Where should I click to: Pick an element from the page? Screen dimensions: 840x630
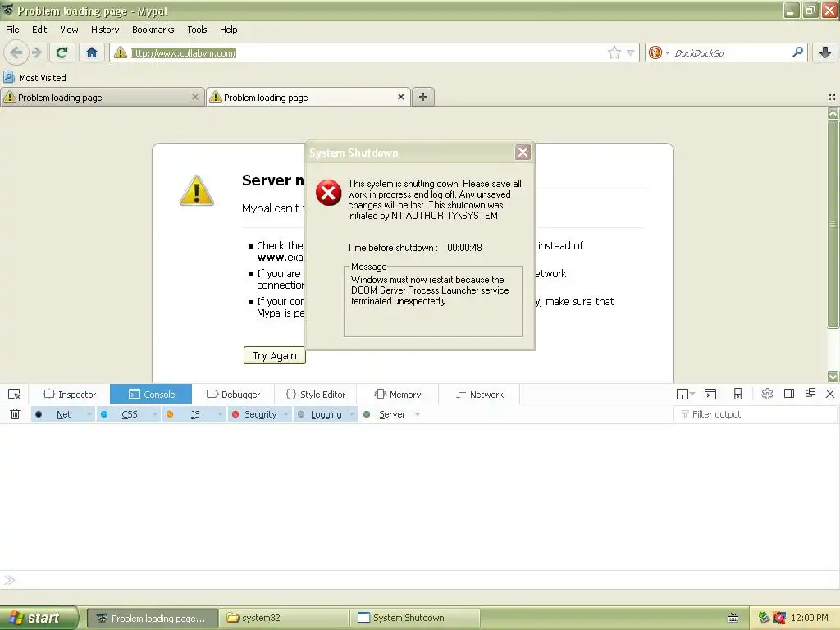click(15, 395)
